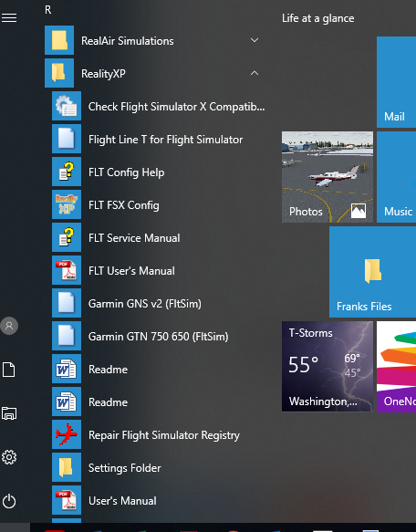Open FLT User's Manual PDF icon

coord(67,270)
